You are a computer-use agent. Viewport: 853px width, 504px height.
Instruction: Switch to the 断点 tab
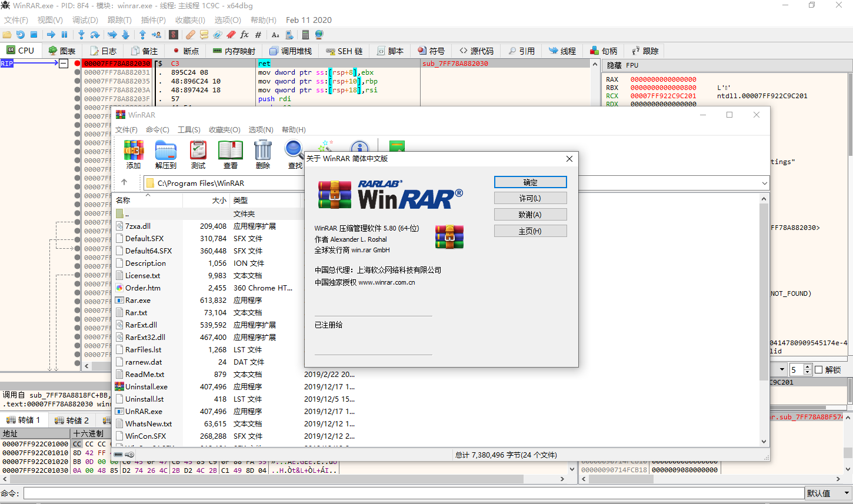[186, 51]
